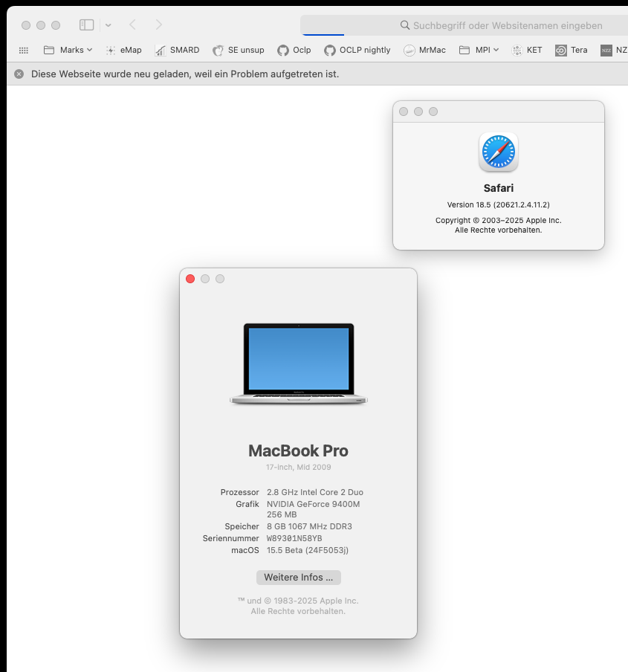Viewport: 628px width, 672px height.
Task: Open the favorites grid icon
Action: point(24,50)
